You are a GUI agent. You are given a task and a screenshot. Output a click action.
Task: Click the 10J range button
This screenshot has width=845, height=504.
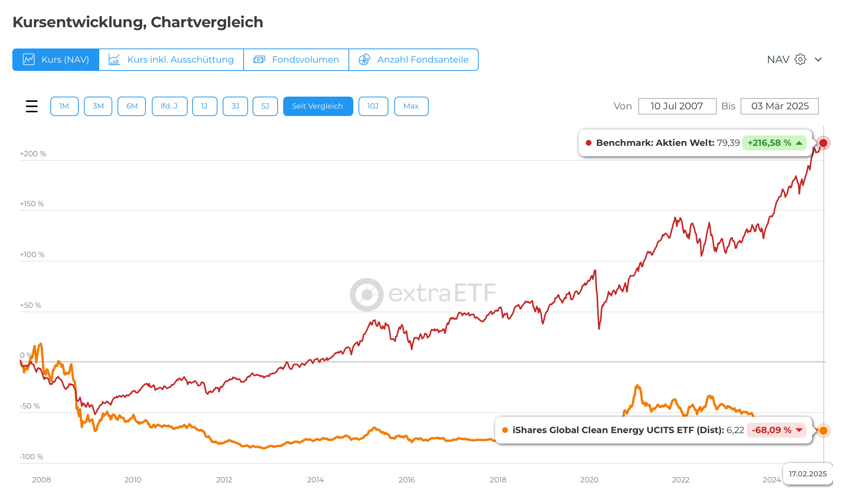[373, 106]
